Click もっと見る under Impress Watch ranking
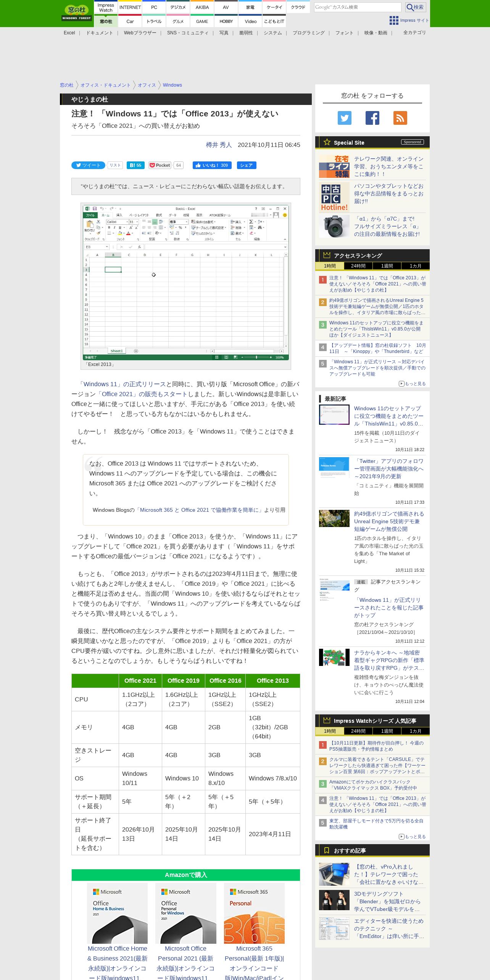 click(413, 837)
